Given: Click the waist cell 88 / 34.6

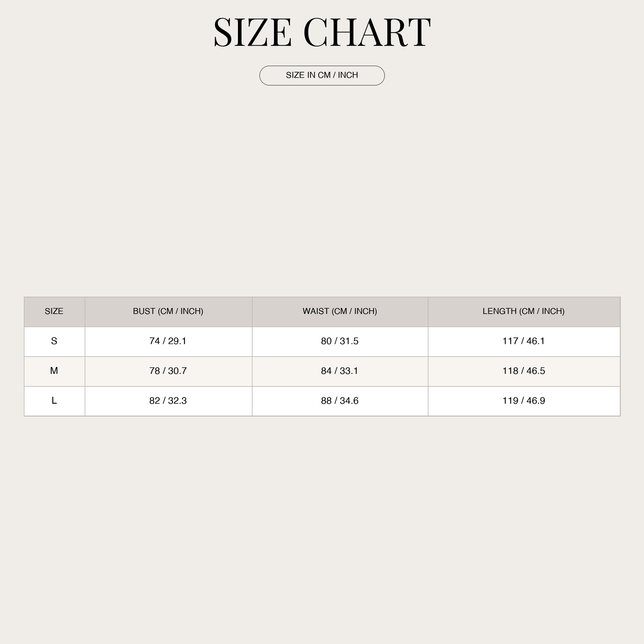Looking at the screenshot, I should (x=340, y=401).
